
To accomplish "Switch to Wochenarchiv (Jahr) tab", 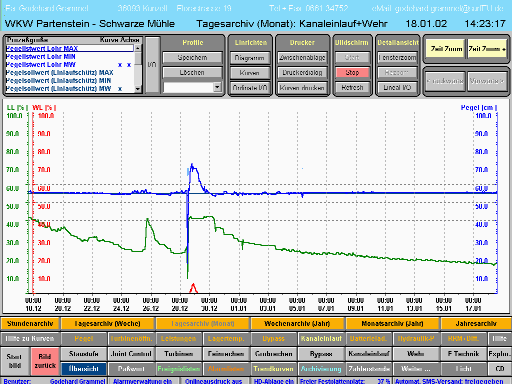I will coord(297,323).
